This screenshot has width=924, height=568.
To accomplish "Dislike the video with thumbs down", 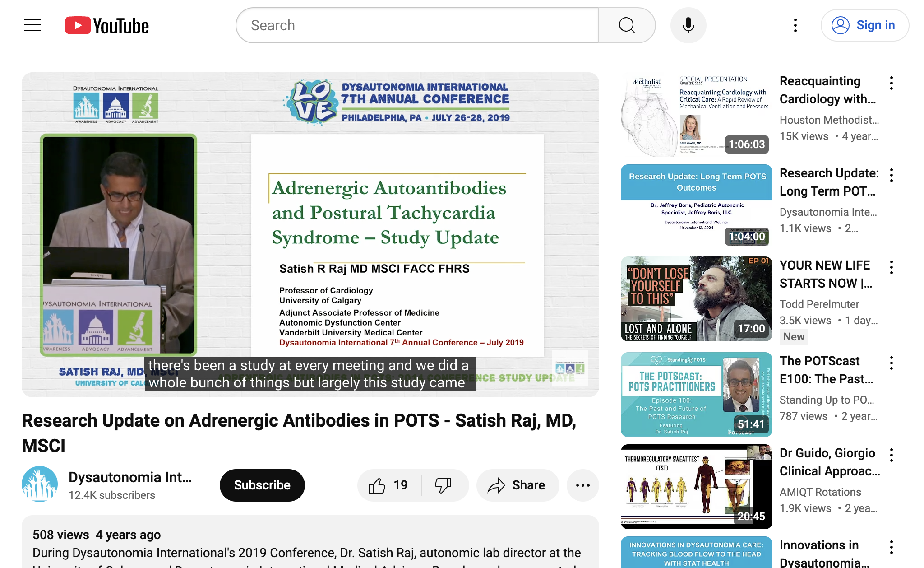I will click(x=444, y=485).
